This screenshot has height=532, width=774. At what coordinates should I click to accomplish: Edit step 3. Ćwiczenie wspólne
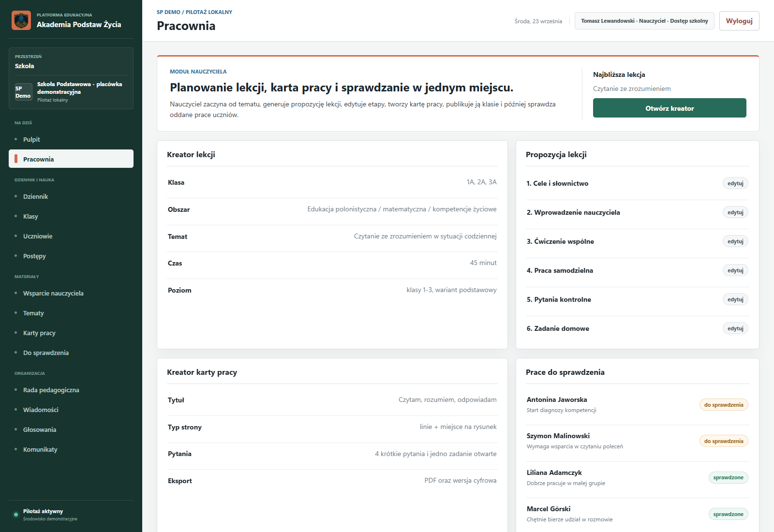pos(735,241)
